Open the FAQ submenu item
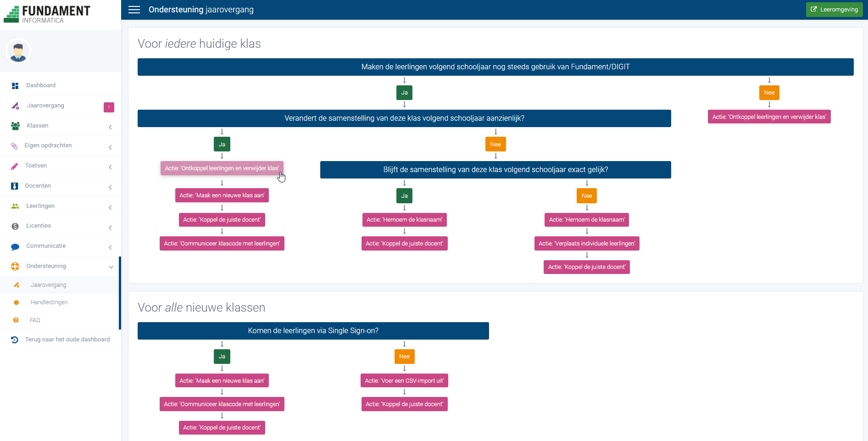The width and height of the screenshot is (868, 441). [35, 320]
